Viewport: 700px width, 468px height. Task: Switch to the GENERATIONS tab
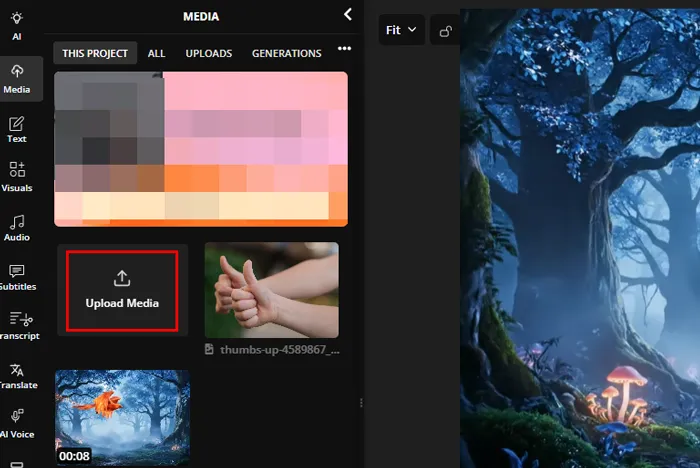coord(287,53)
